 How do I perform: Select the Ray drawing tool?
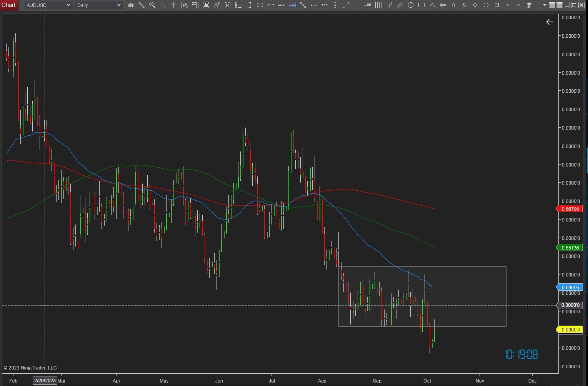coord(282,5)
